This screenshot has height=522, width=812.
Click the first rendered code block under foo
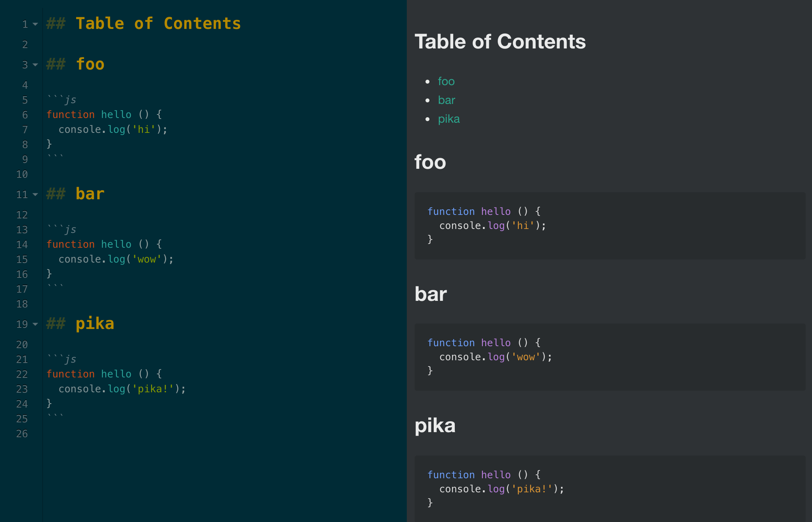coord(609,225)
